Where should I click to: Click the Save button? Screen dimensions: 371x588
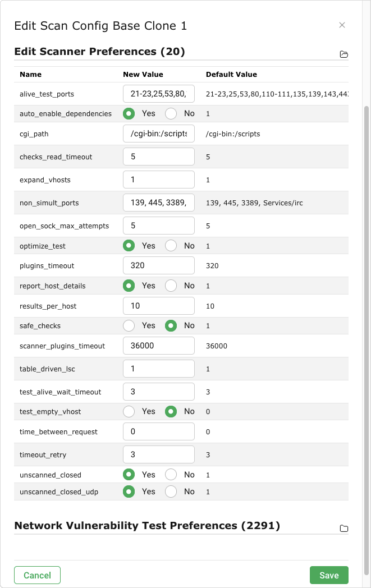pyautogui.click(x=329, y=575)
